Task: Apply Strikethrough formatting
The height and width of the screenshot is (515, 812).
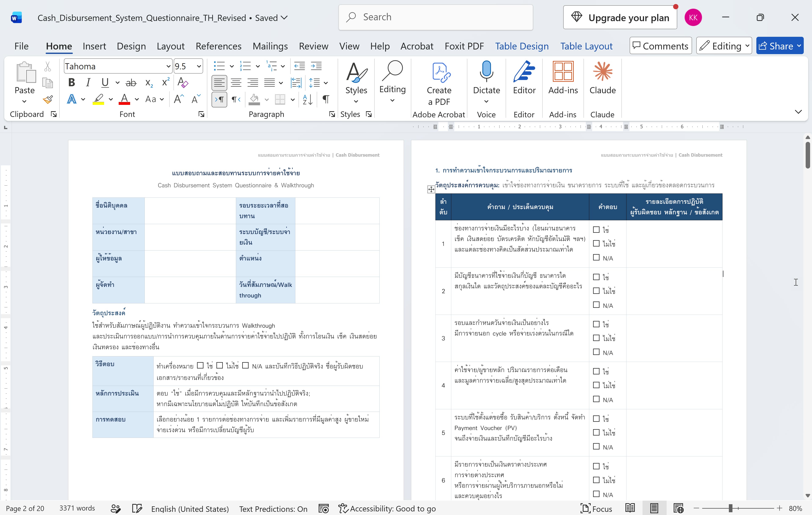Action: (131, 83)
